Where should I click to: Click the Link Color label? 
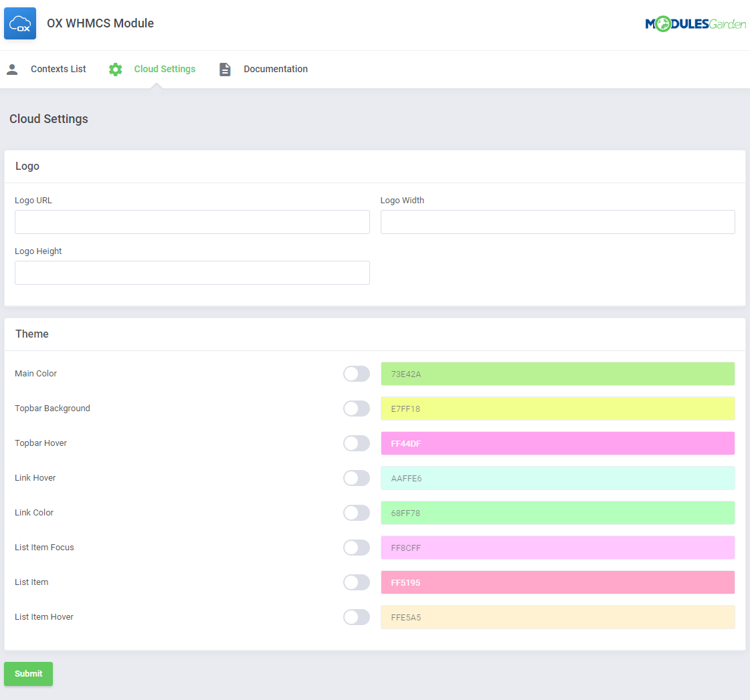34,513
